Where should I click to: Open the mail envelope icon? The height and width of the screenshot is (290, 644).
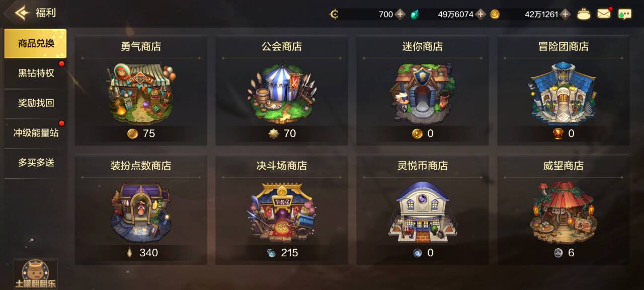coord(604,14)
